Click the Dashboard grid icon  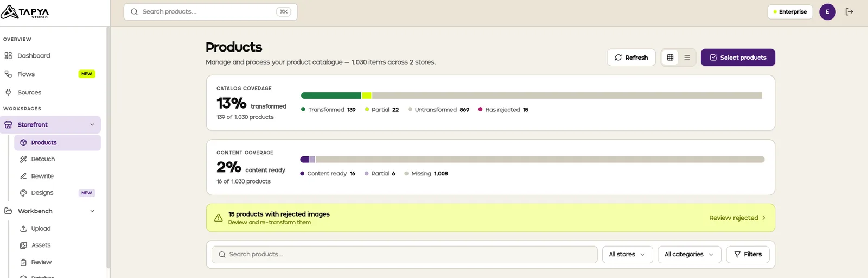pyautogui.click(x=8, y=55)
